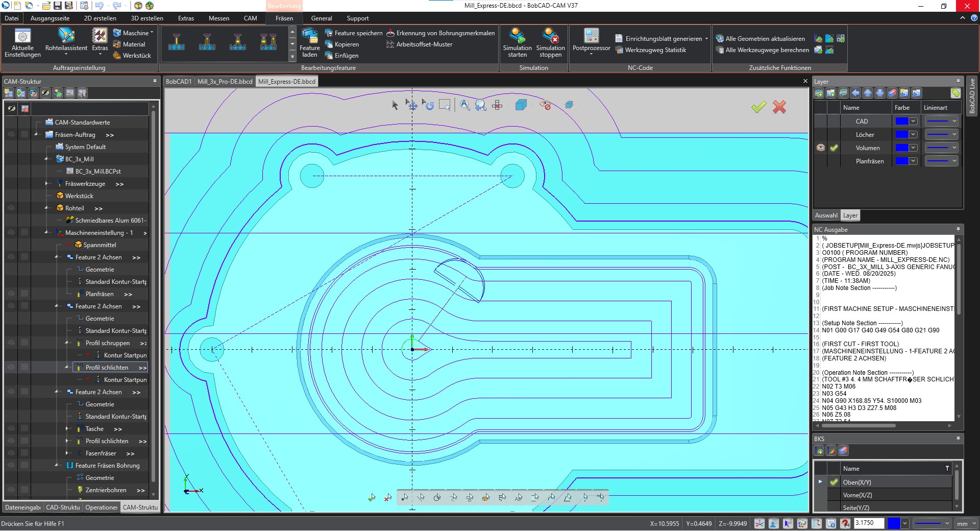Select Profil schlichten operation in tree

click(107, 368)
